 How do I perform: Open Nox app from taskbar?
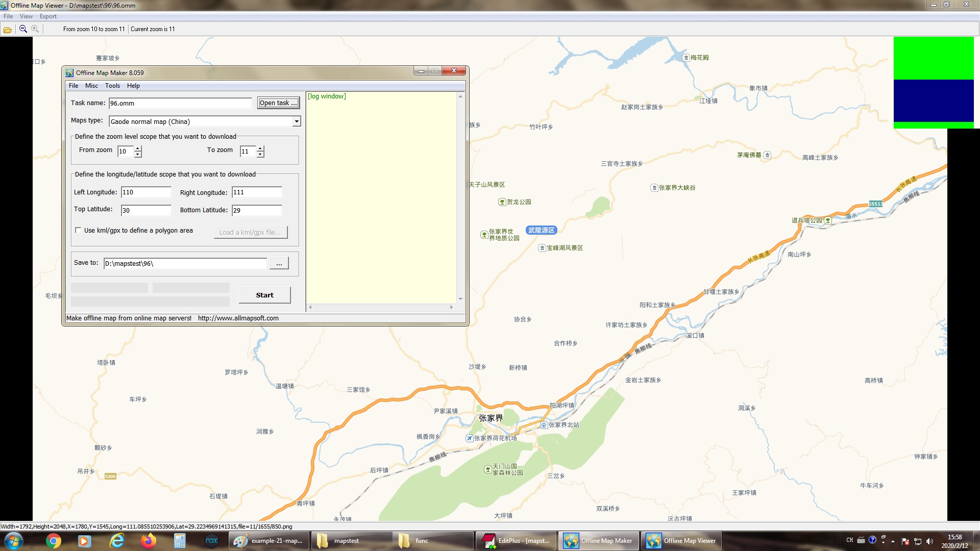tap(211, 541)
